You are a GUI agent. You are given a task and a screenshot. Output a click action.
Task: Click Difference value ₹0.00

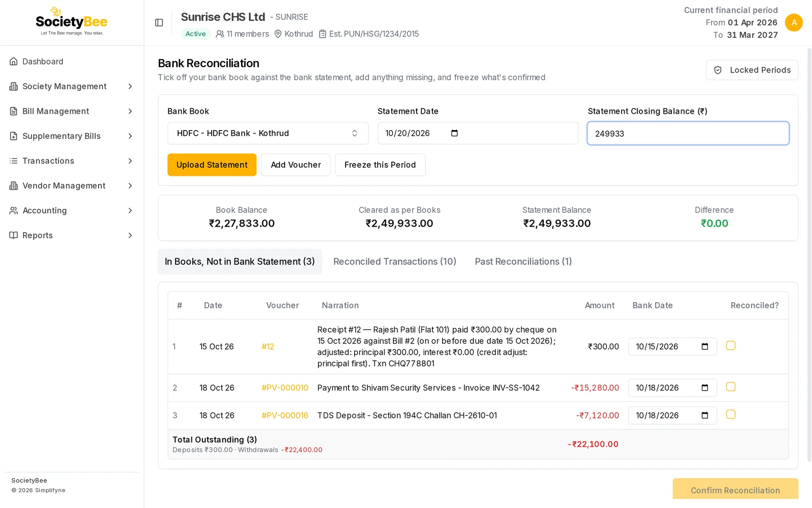point(714,224)
